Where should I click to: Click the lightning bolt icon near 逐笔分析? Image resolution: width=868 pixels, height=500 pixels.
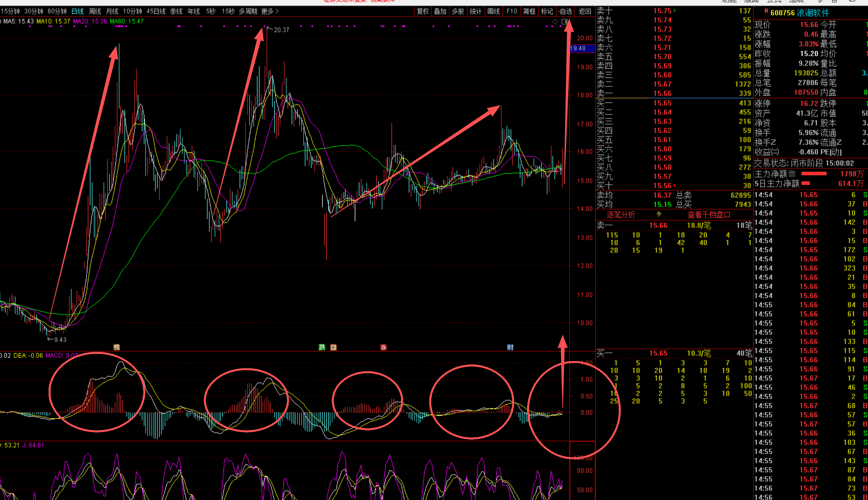(x=659, y=215)
